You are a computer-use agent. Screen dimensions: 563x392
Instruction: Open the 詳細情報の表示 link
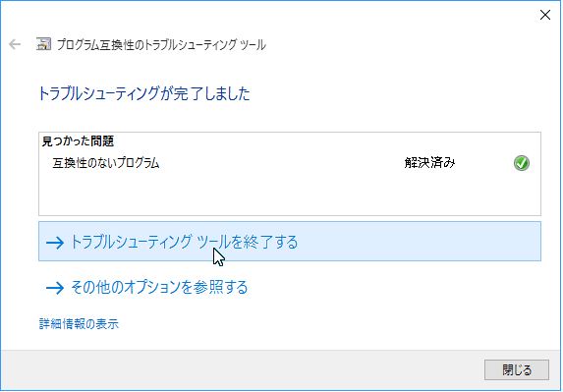click(79, 324)
